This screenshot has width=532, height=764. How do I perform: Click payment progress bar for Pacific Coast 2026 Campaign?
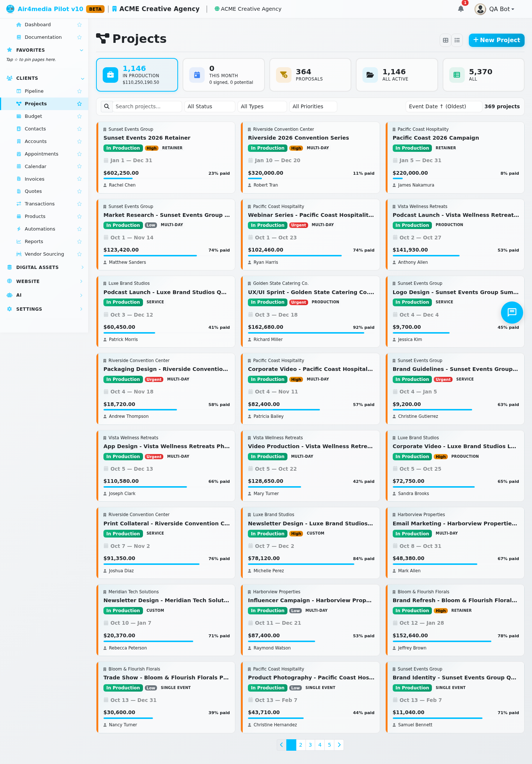pyautogui.click(x=456, y=178)
